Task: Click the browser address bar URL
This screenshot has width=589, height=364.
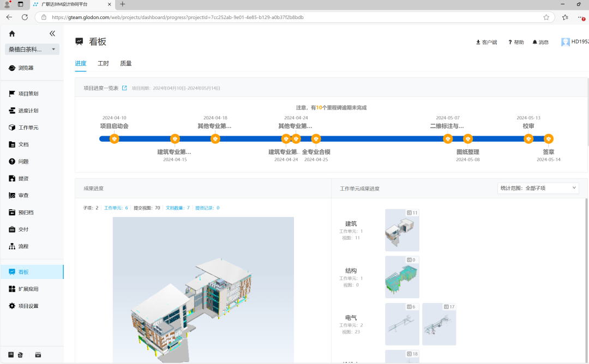Action: click(x=178, y=17)
